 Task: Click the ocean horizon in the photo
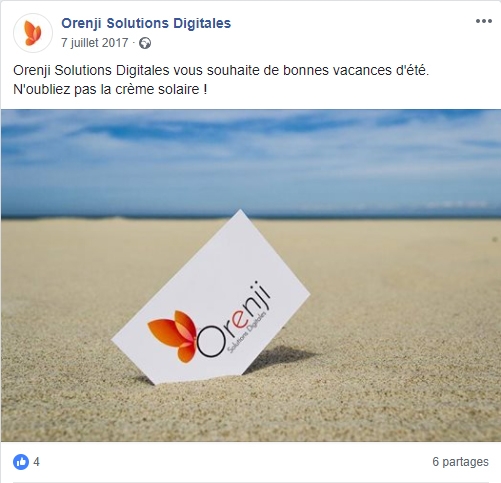(250, 215)
